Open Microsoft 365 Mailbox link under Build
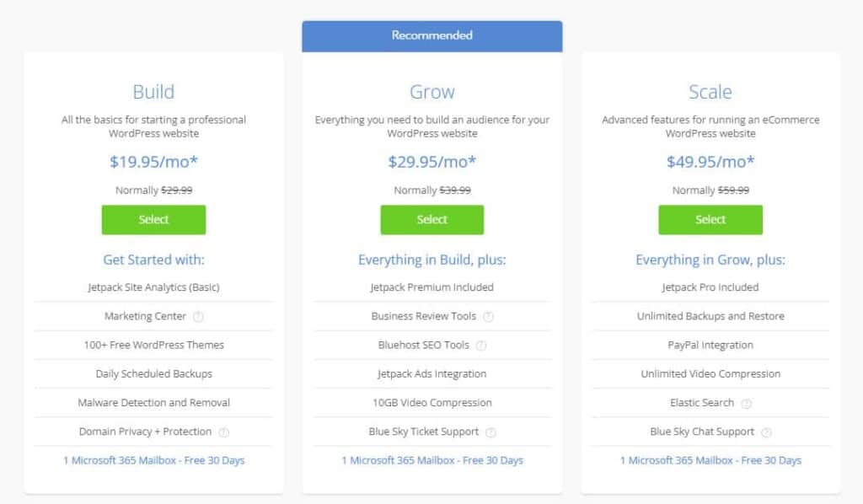 click(153, 460)
